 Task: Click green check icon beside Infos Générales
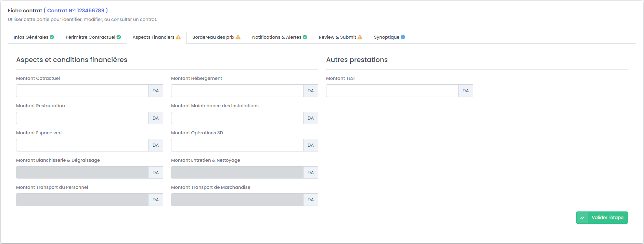[52, 37]
